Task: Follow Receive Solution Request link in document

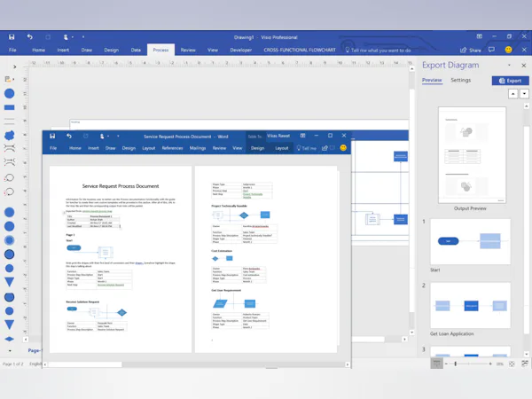Action: click(111, 285)
